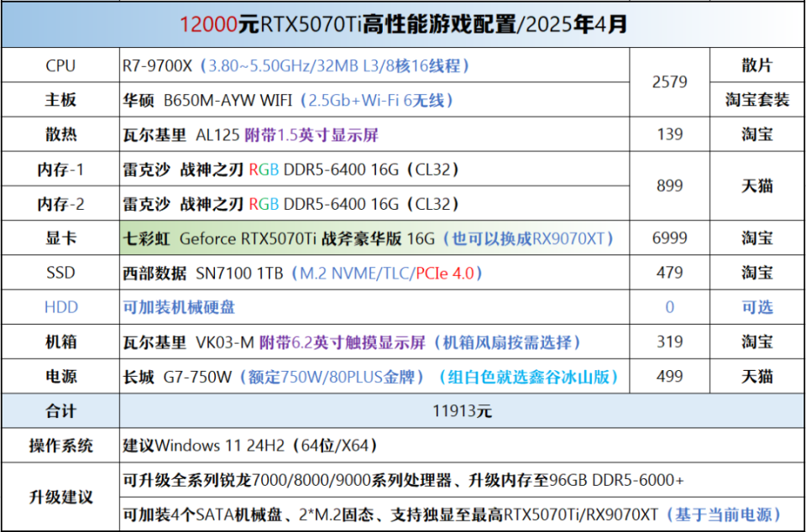Select the "主板" row label
The image size is (806, 532).
point(60,100)
